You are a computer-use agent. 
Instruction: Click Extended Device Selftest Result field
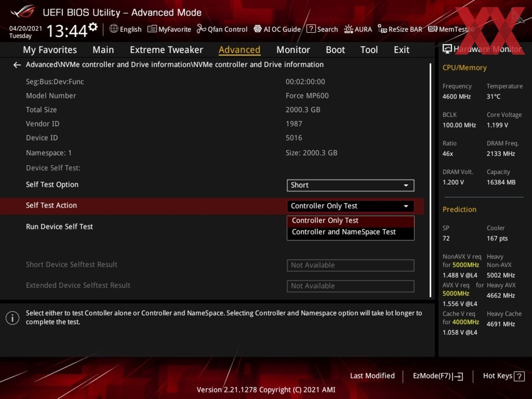pyautogui.click(x=350, y=286)
